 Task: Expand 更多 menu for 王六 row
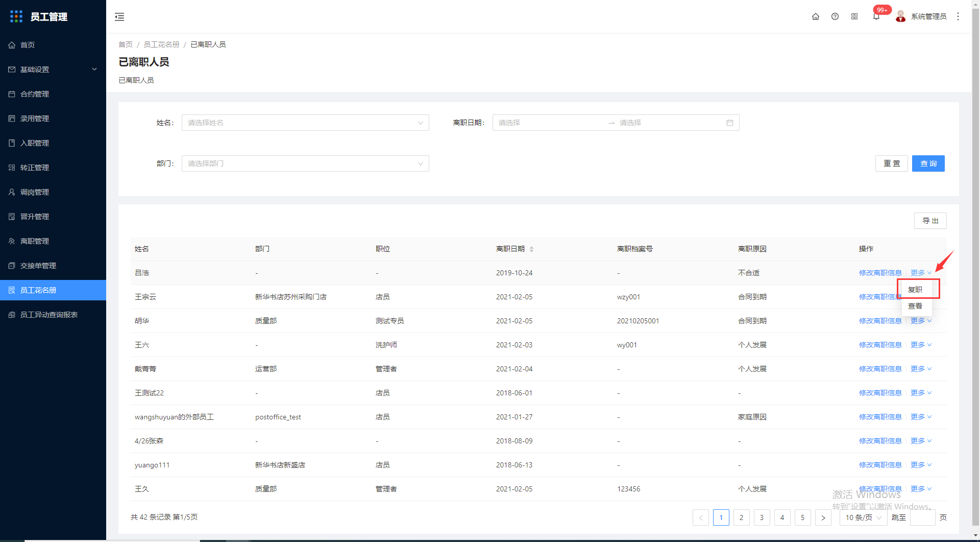(x=921, y=345)
